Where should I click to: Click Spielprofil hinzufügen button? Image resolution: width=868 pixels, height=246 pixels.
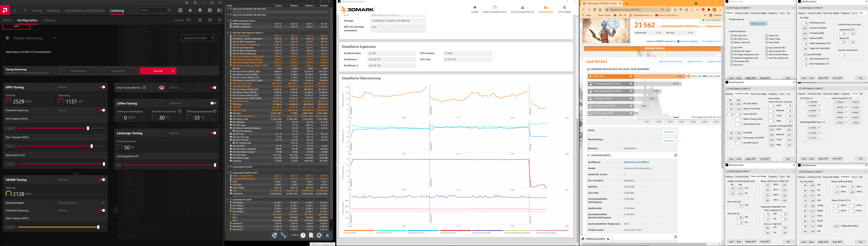tap(198, 38)
